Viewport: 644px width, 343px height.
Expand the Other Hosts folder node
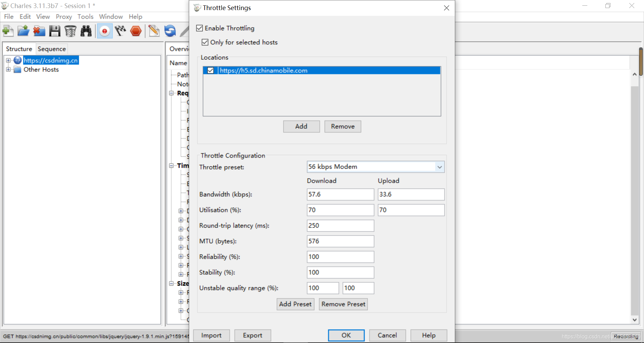pyautogui.click(x=8, y=69)
